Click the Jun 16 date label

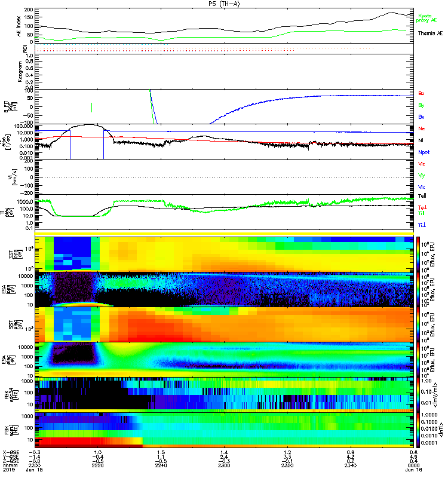(413, 470)
